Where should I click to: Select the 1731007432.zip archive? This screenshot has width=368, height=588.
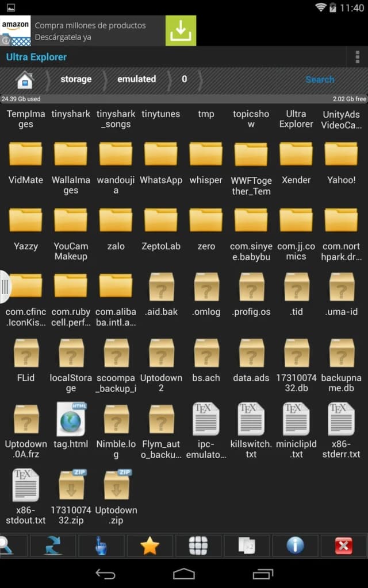(71, 486)
